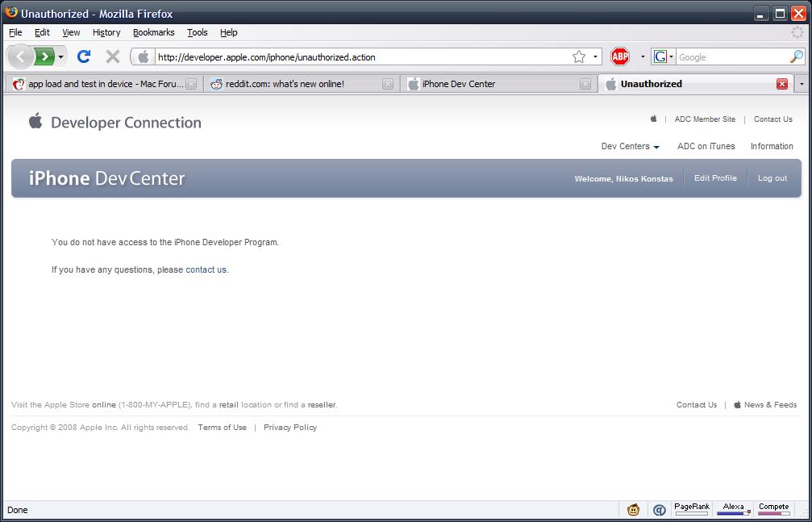Open the Bookmarks menu

pyautogui.click(x=154, y=32)
